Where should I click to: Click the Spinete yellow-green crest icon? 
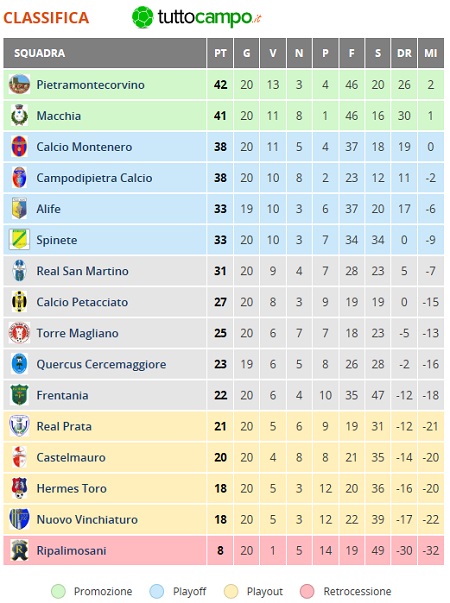19,240
